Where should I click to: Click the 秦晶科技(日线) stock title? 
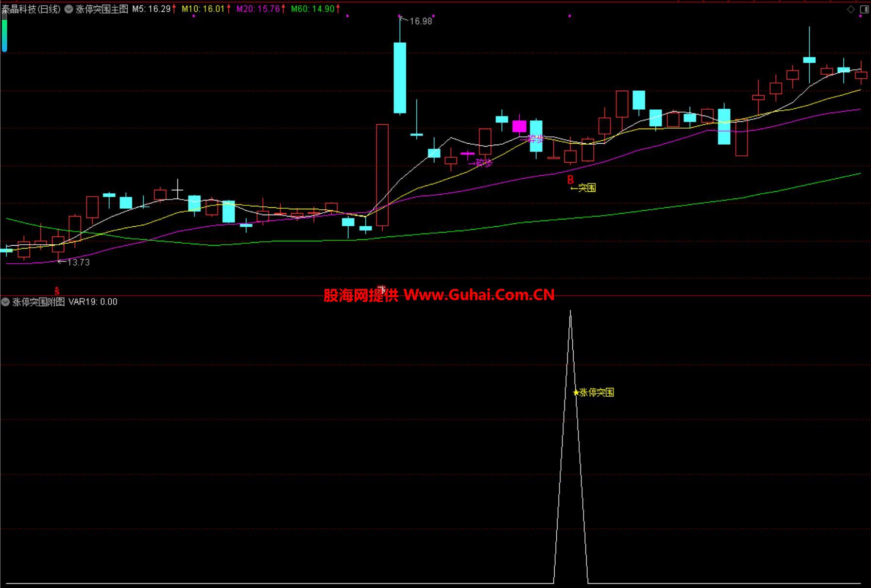31,9
